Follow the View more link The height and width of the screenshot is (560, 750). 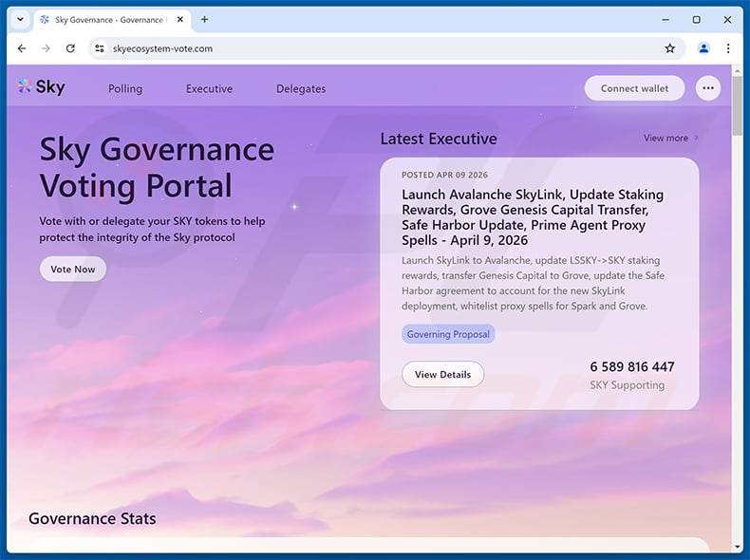point(670,138)
